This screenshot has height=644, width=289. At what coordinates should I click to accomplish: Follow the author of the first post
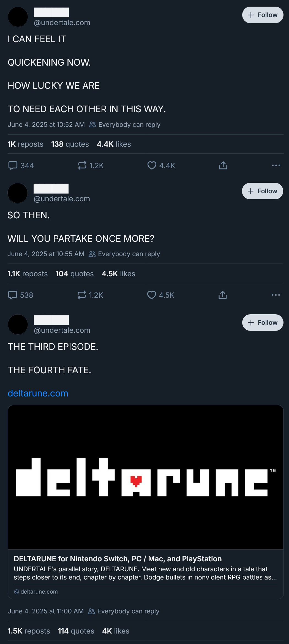(x=263, y=15)
